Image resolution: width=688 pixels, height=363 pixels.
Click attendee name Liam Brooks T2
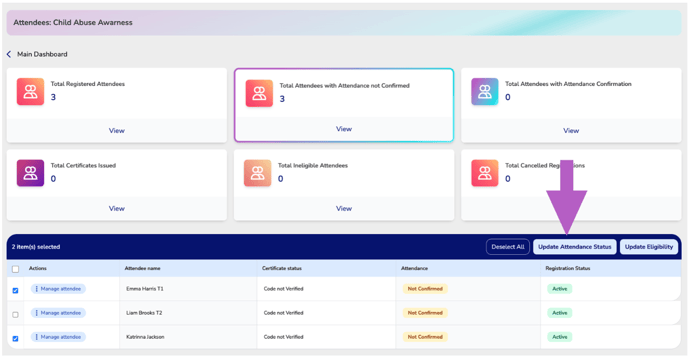tap(144, 313)
